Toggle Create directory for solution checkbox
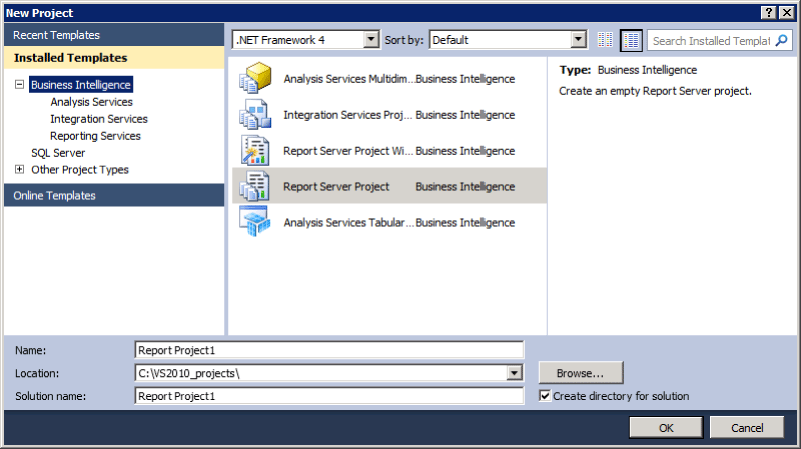 click(545, 396)
